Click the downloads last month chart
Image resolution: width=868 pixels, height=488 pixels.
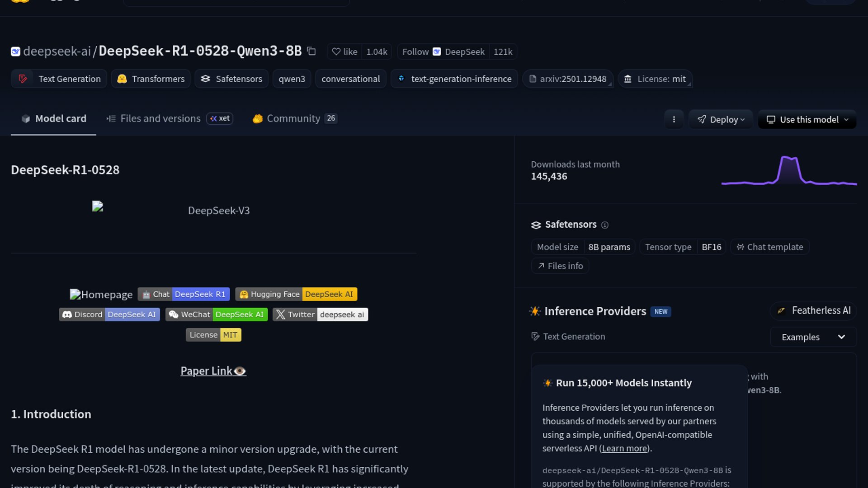click(x=788, y=172)
